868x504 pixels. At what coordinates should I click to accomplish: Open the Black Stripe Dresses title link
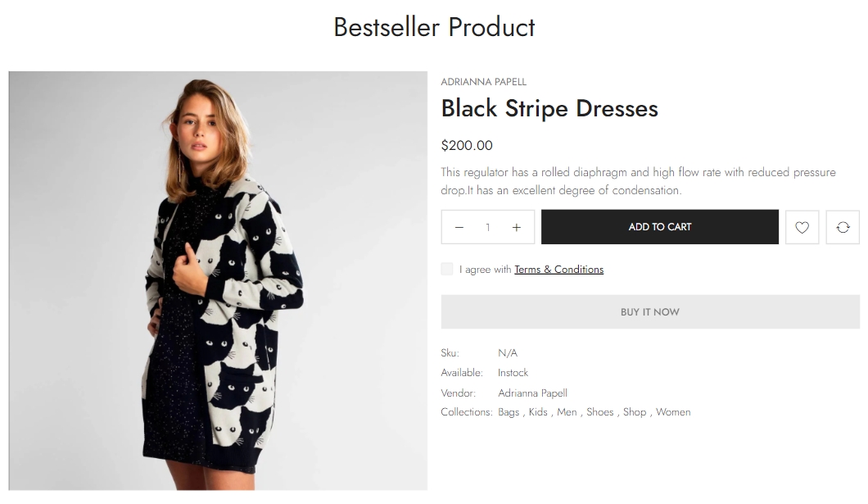tap(549, 108)
